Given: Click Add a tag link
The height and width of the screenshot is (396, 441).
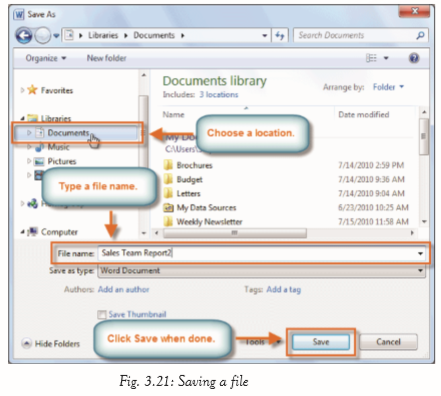Looking at the screenshot, I should point(284,289).
